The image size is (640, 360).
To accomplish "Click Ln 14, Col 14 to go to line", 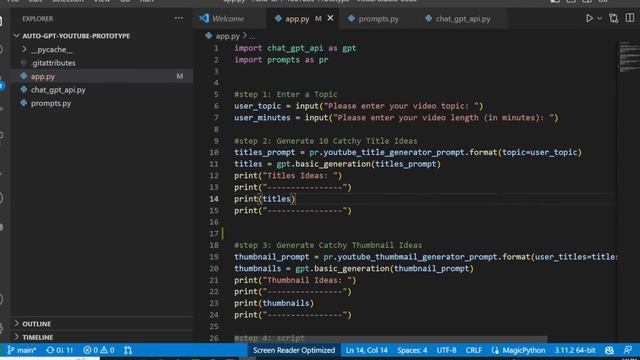I will coord(367,350).
